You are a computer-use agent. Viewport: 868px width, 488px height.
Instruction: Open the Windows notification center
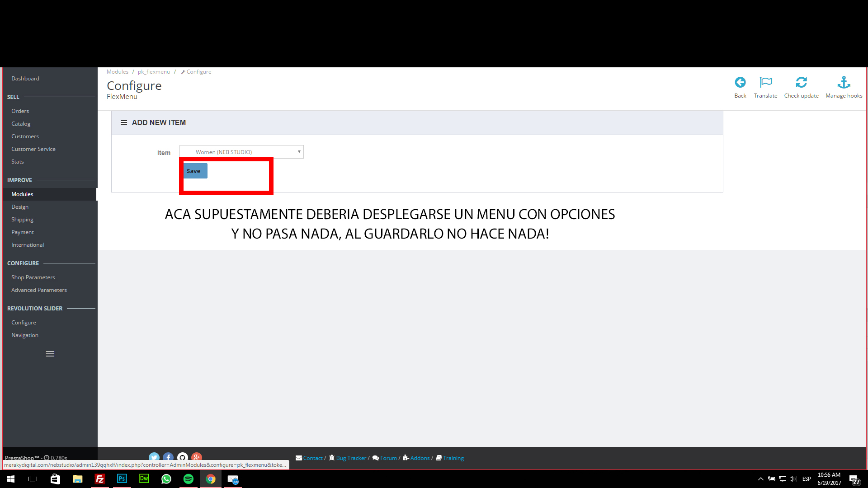pyautogui.click(x=854, y=479)
